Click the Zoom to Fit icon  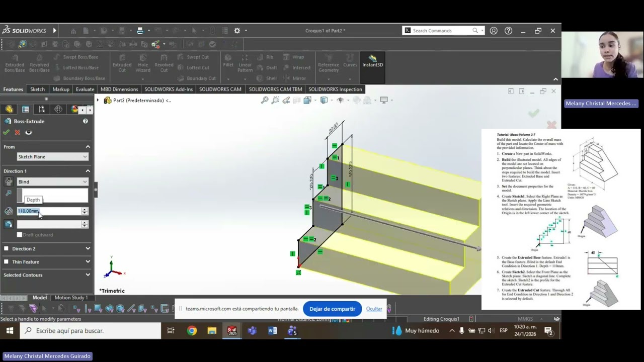[265, 100]
